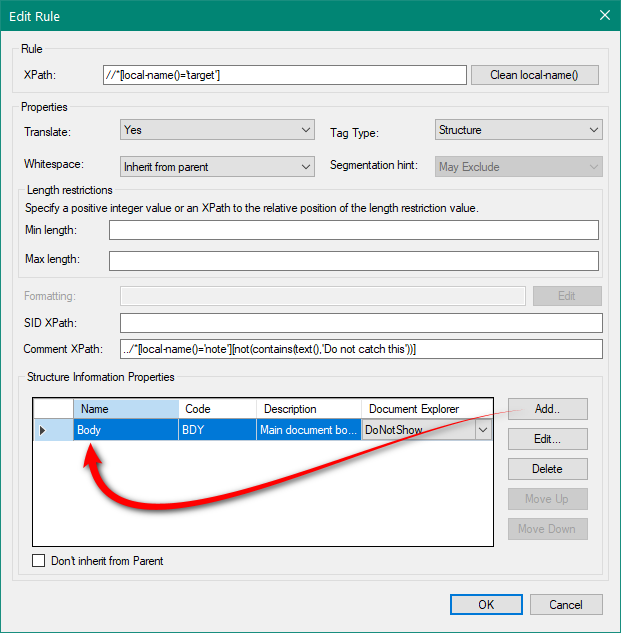Screen dimensions: 621x633
Task: Close the Edit Rule dialog
Action: coord(604,15)
